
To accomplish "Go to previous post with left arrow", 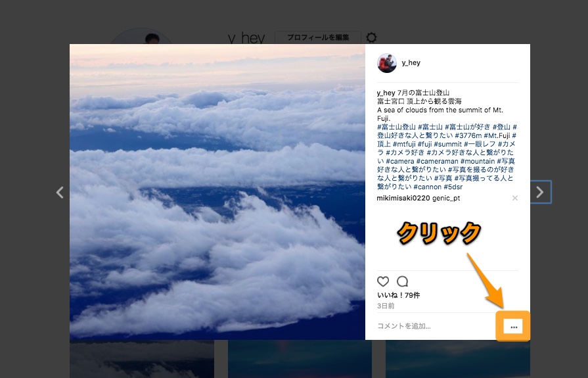I will [x=60, y=193].
